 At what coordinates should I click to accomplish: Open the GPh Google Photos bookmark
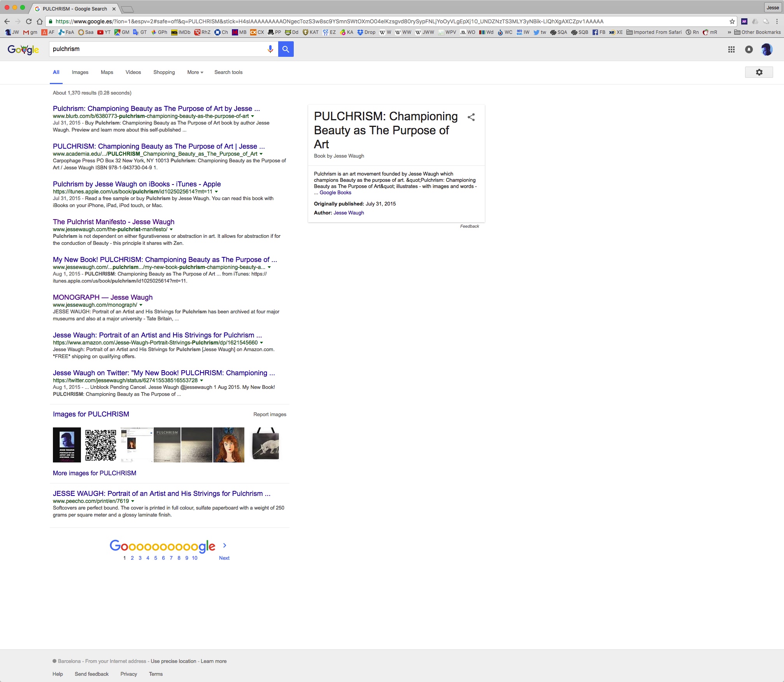pos(159,32)
